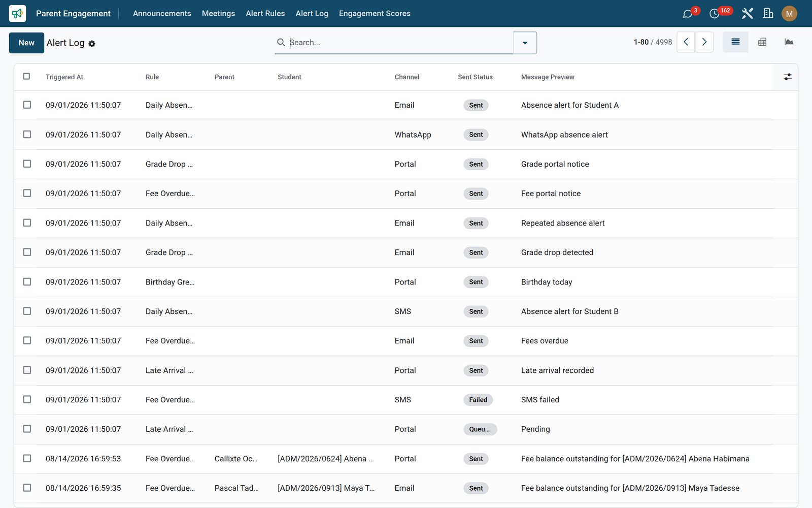The height and width of the screenshot is (508, 812).
Task: Click the Pascal Tad… parent cell
Action: point(236,488)
